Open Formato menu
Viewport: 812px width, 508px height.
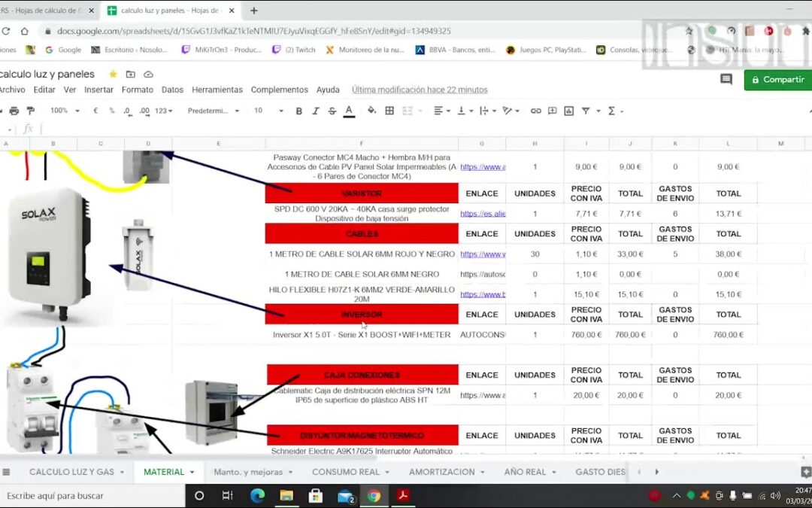coord(138,90)
